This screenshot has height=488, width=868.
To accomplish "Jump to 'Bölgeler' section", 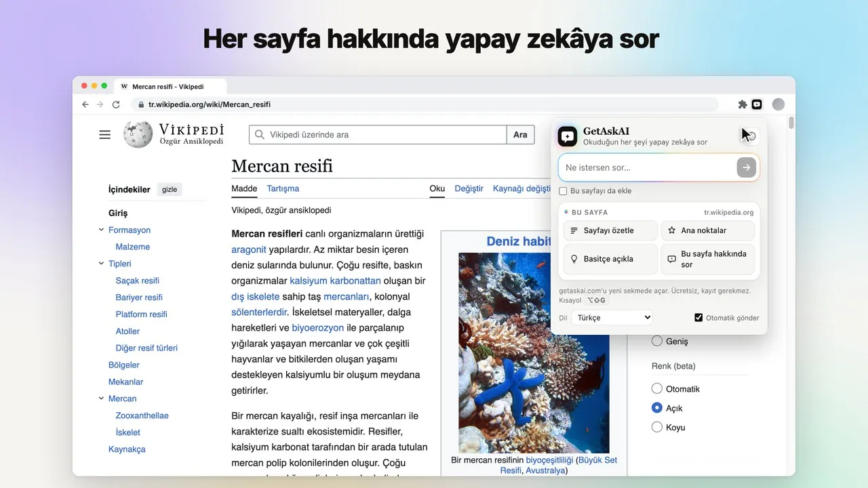I will [x=124, y=365].
